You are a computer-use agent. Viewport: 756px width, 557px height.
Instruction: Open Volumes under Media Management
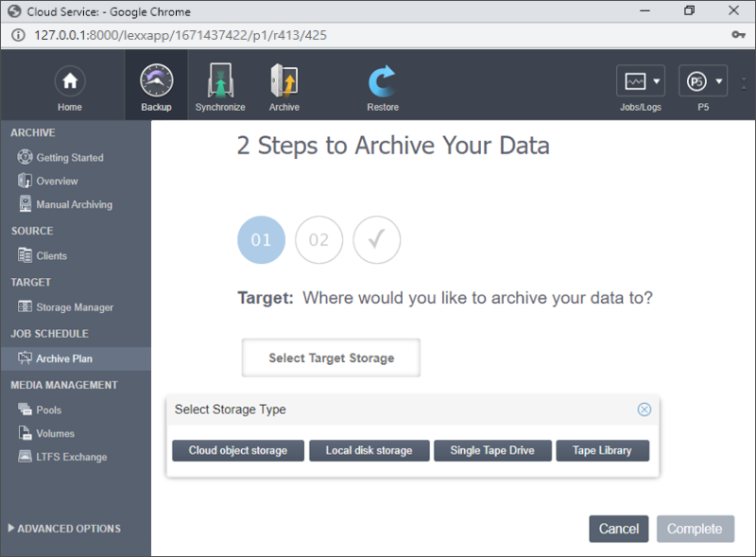coord(56,433)
